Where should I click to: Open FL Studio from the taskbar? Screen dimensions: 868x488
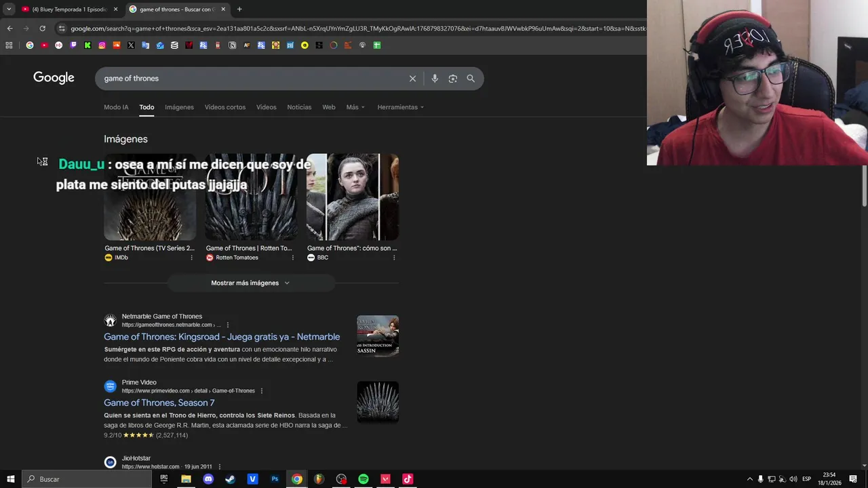tap(319, 479)
